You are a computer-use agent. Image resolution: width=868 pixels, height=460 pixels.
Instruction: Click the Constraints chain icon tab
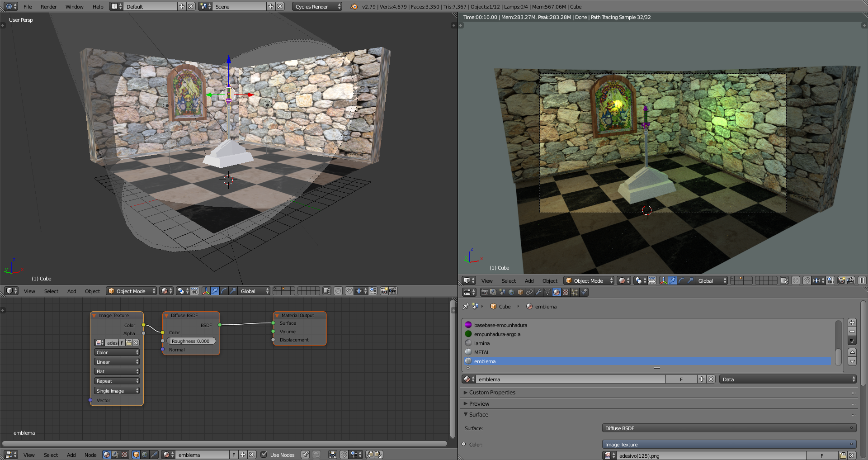529,292
